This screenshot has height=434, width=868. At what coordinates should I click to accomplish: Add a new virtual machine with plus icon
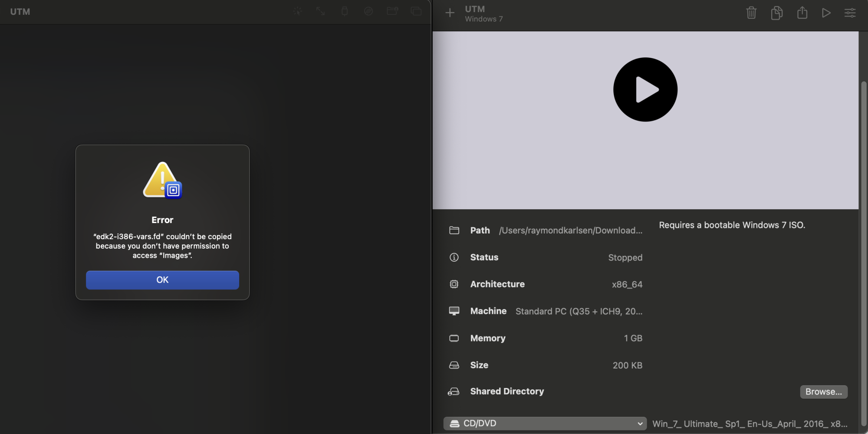tap(450, 13)
